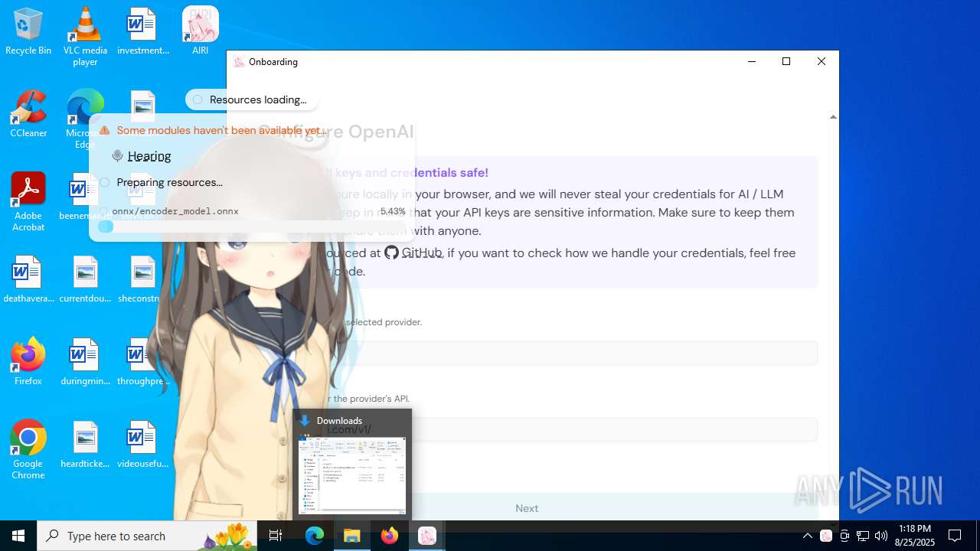Click the GitHub link in onboarding text
This screenshot has width=980, height=551.
(413, 253)
